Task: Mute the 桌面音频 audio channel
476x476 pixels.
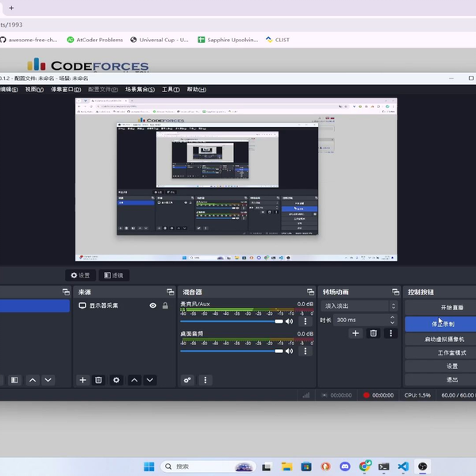Action: pyautogui.click(x=289, y=351)
